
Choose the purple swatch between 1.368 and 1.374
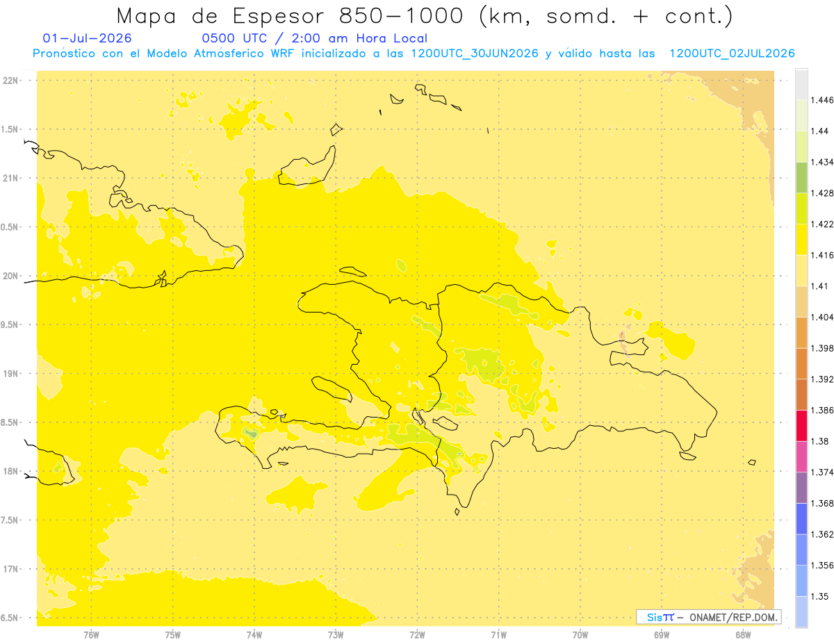[802, 488]
